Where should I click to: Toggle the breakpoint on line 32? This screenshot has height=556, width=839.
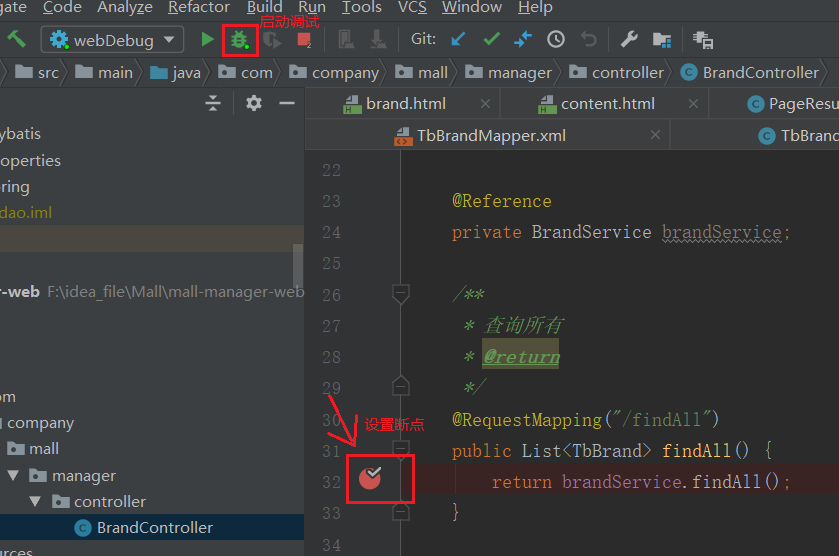(x=370, y=478)
